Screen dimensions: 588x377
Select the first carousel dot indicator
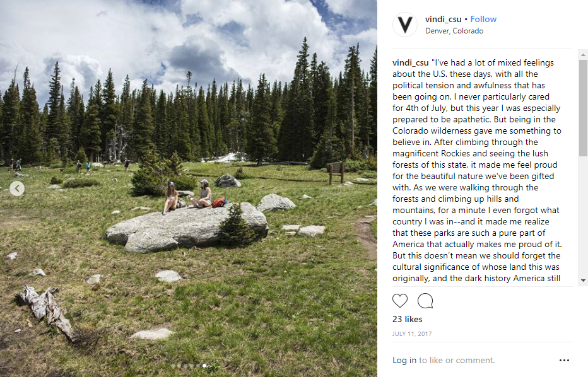pyautogui.click(x=173, y=366)
